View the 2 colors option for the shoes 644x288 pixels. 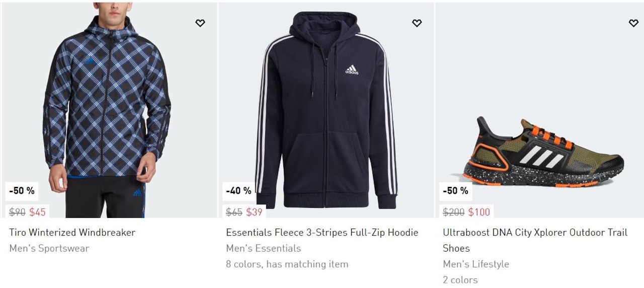[x=460, y=279]
